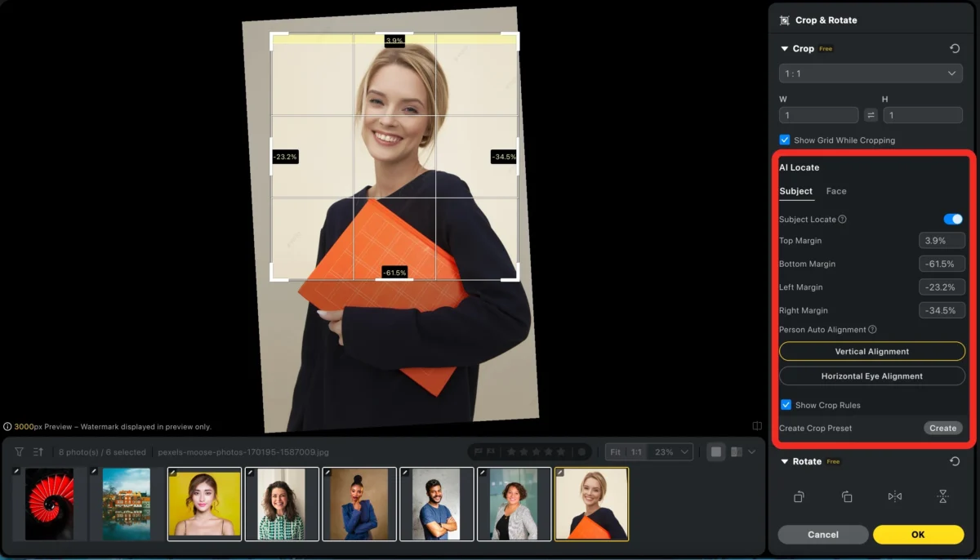The height and width of the screenshot is (560, 980).
Task: Open the filmstrip filter icon
Action: [19, 451]
